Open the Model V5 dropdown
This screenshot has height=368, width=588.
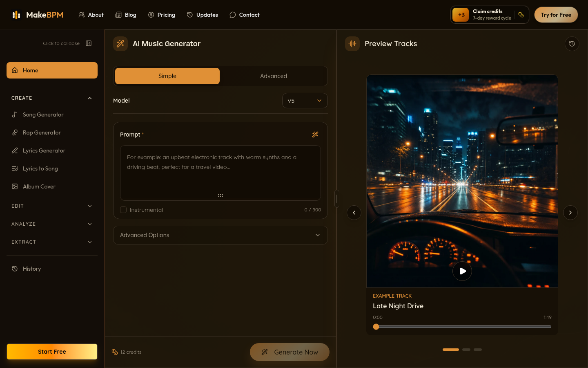305,101
